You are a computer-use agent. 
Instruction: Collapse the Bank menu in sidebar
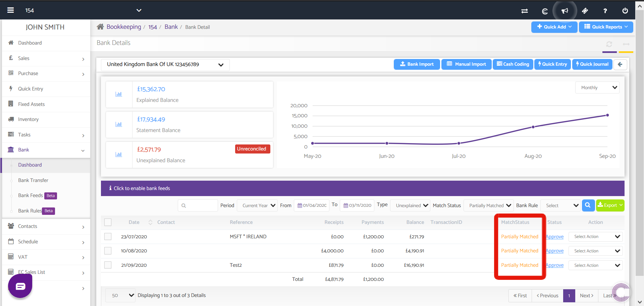tap(46, 150)
